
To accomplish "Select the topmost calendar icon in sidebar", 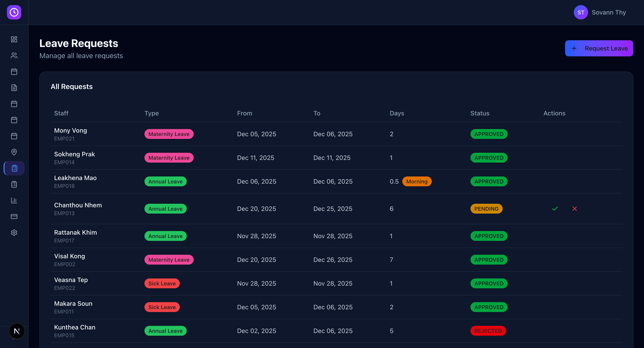I will coord(14,72).
